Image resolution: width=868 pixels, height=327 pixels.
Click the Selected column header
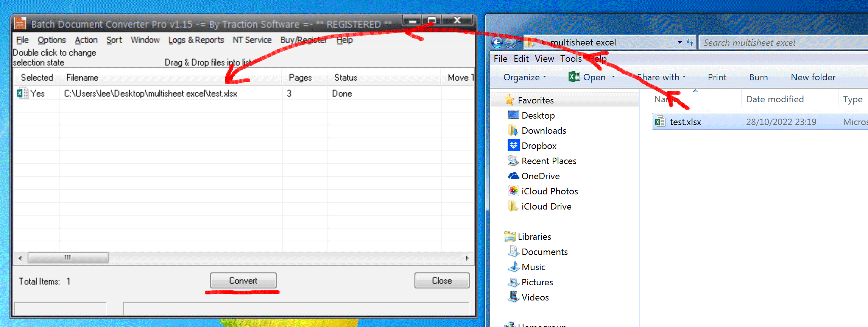point(37,77)
